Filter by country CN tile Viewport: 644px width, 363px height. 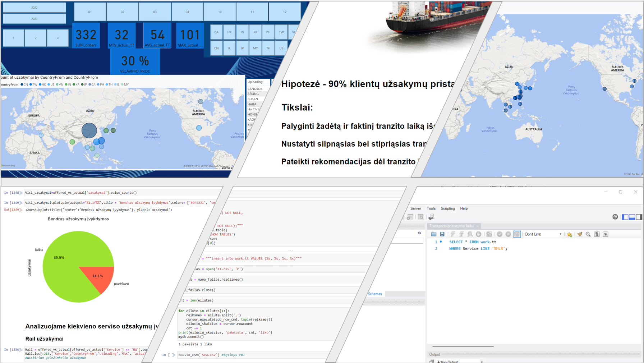216,48
